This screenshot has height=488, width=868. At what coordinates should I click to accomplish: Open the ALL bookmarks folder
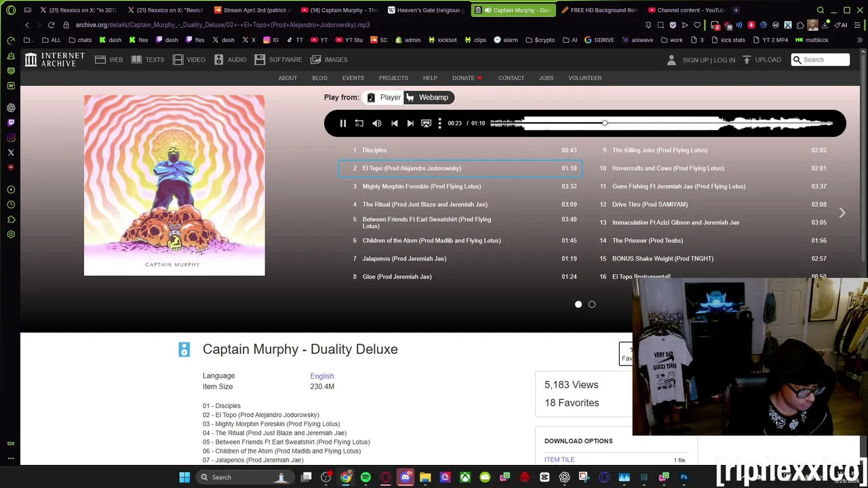(x=51, y=40)
